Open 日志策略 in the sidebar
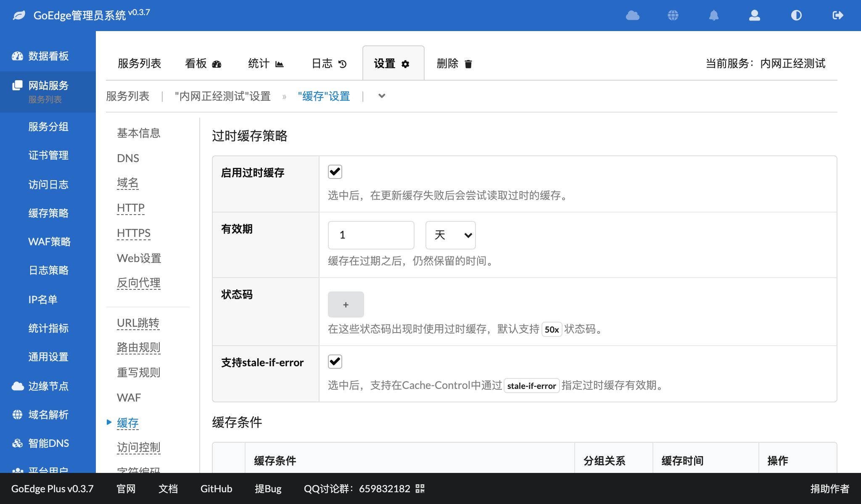The height and width of the screenshot is (504, 861). pos(48,270)
